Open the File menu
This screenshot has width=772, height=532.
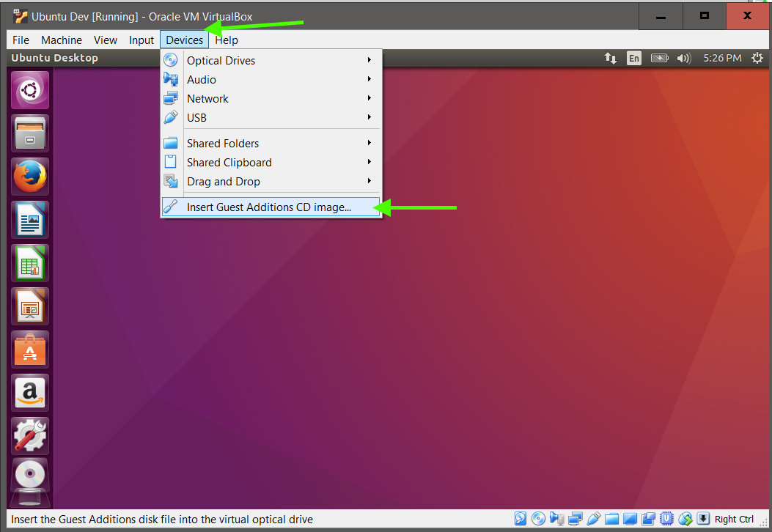(21, 40)
